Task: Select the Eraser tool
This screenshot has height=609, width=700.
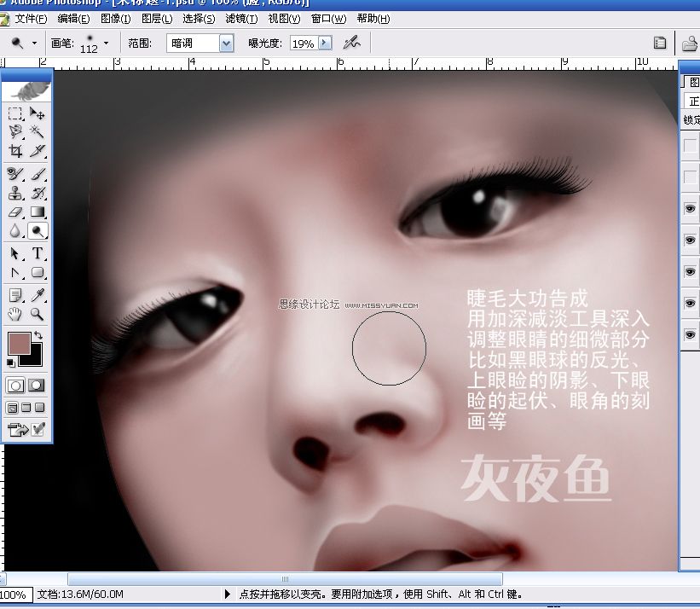Action: [15, 212]
